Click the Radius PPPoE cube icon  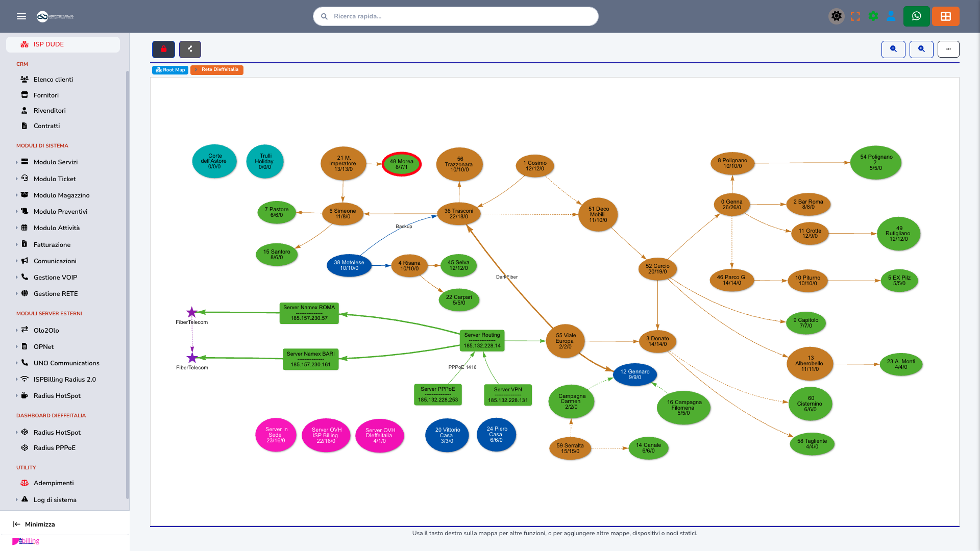point(24,447)
